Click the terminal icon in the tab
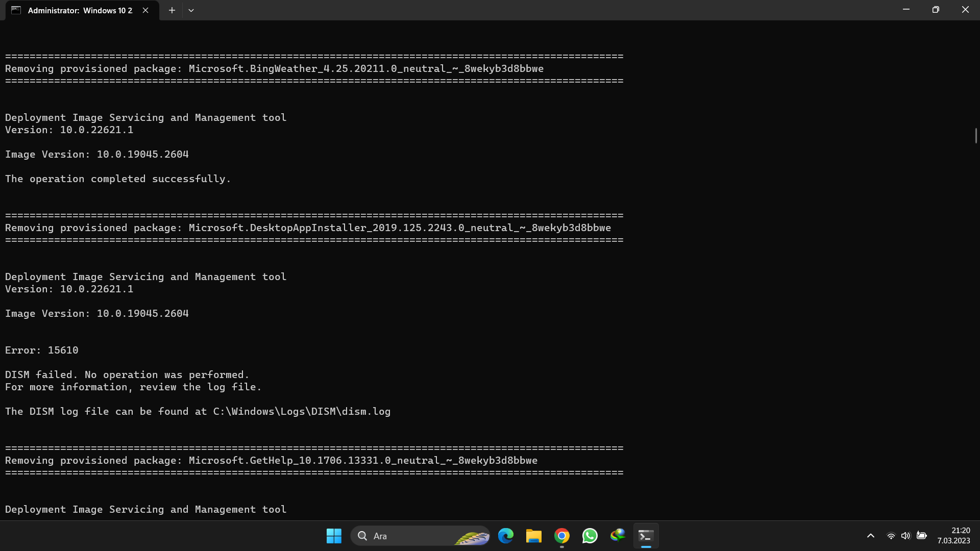Image resolution: width=980 pixels, height=551 pixels. [16, 10]
